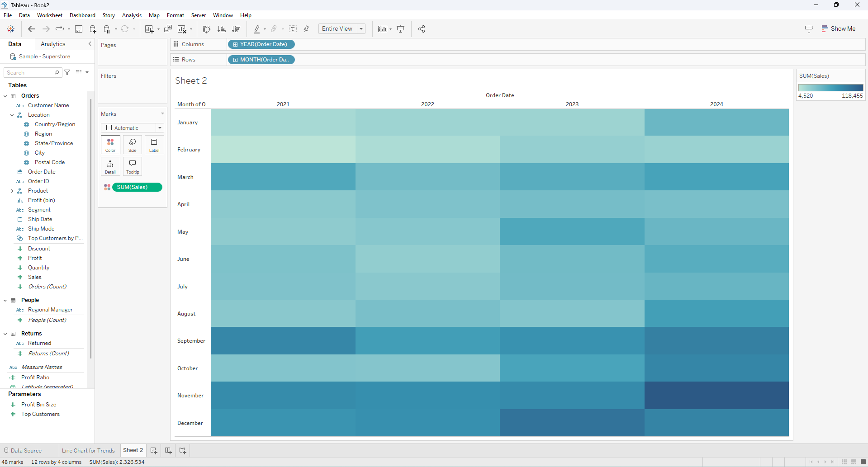Image resolution: width=868 pixels, height=467 pixels.
Task: Toggle Show Me panel
Action: click(x=839, y=28)
